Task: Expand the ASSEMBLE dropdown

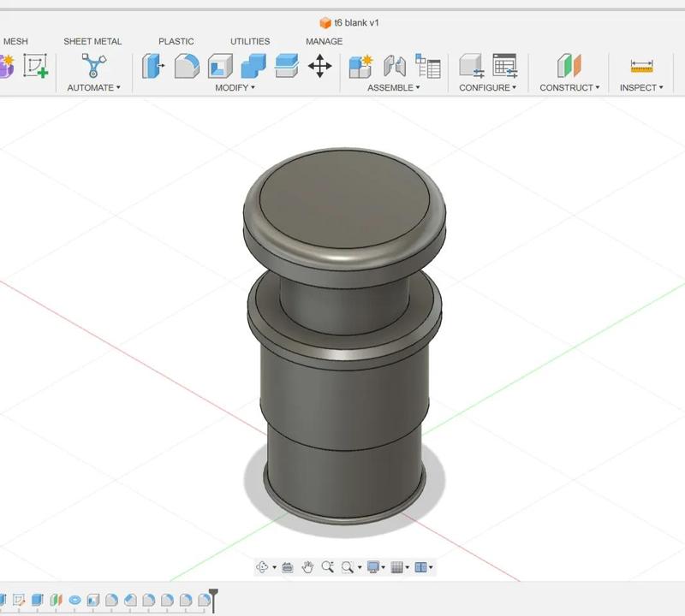Action: (x=393, y=87)
